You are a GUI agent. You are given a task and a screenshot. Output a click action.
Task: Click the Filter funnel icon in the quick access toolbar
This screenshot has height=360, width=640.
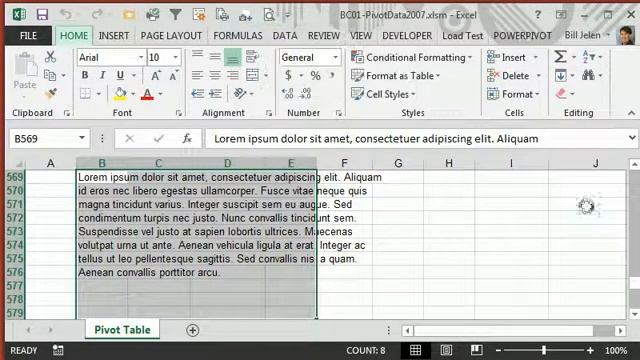(176, 15)
